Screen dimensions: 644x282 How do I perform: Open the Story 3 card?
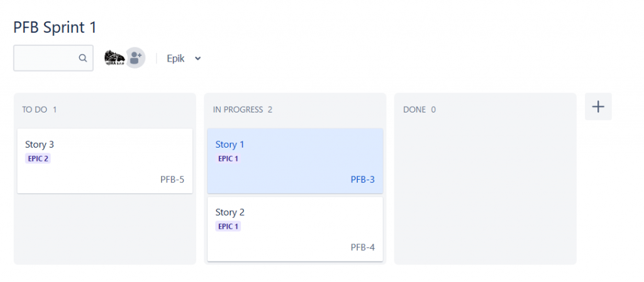click(x=105, y=161)
